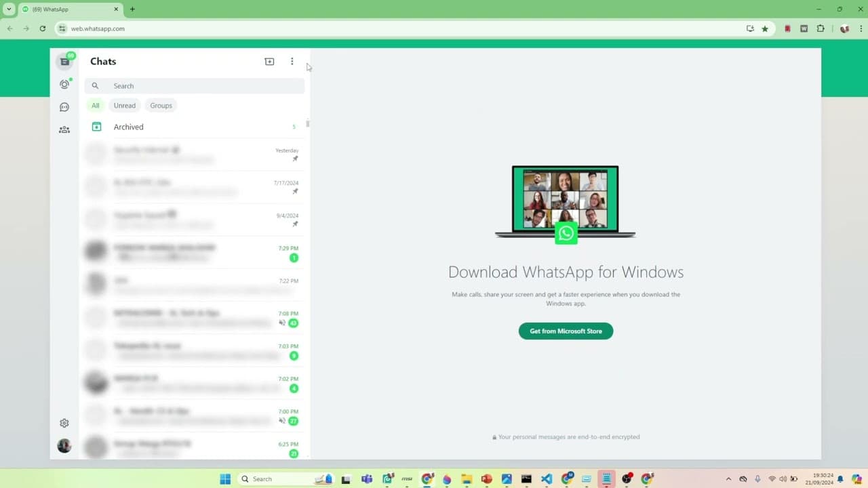Go forward in the browser

point(26,28)
